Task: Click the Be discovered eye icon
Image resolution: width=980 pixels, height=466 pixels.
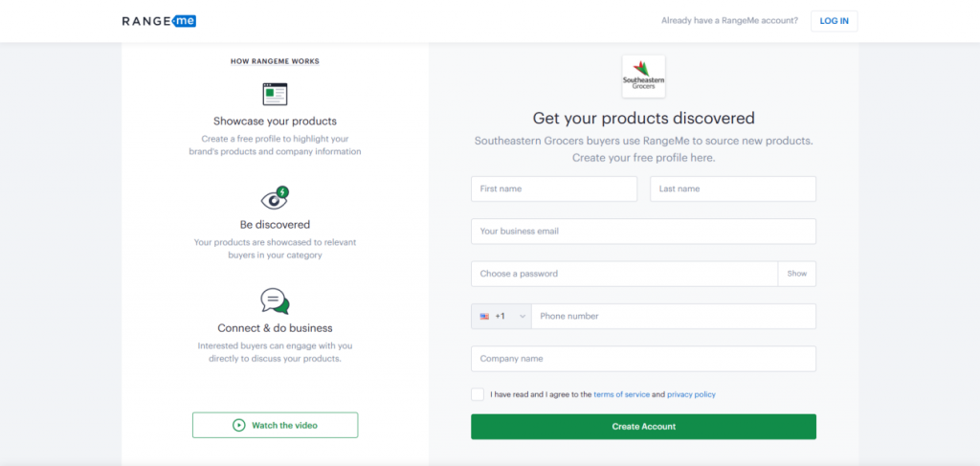Action: tap(275, 198)
